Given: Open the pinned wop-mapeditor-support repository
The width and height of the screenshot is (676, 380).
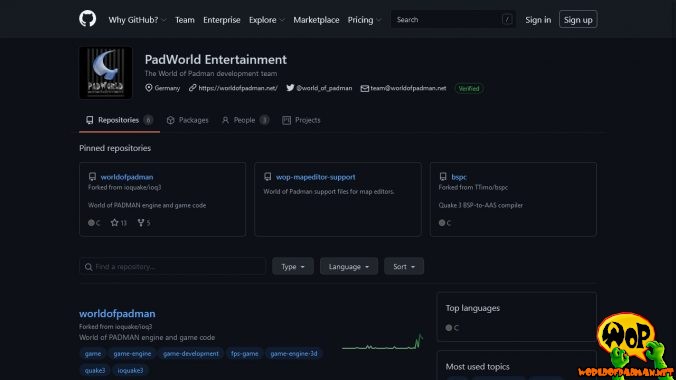Looking at the screenshot, I should coord(316,177).
